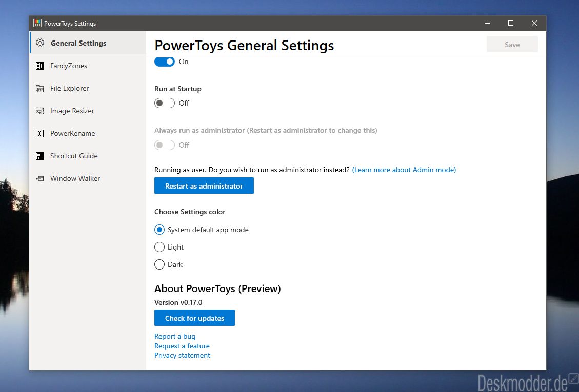Navigate to Window Walker settings

[88, 178]
